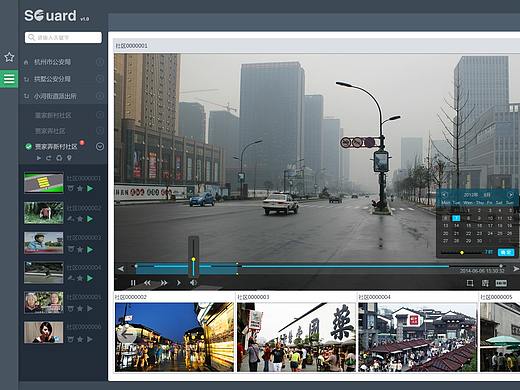Go to next month in calendar

510,194
